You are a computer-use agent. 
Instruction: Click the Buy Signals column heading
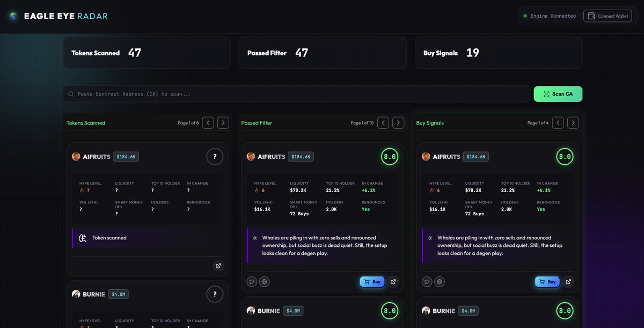[x=430, y=123]
